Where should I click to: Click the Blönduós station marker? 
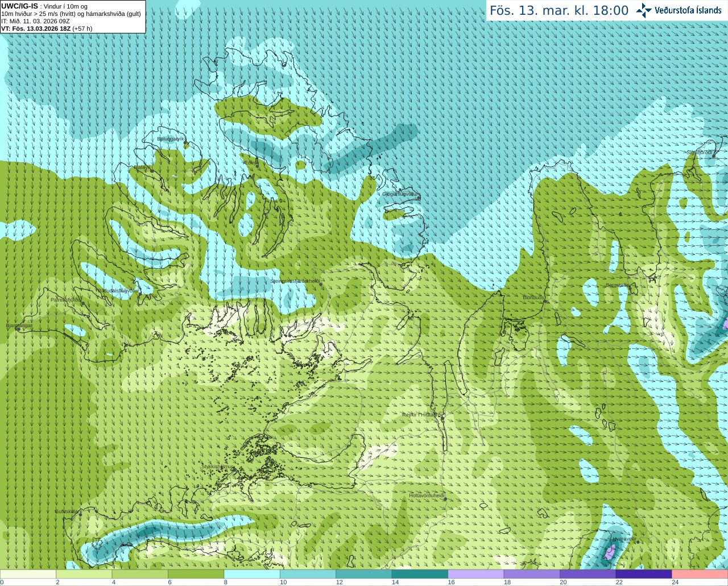[545, 302]
